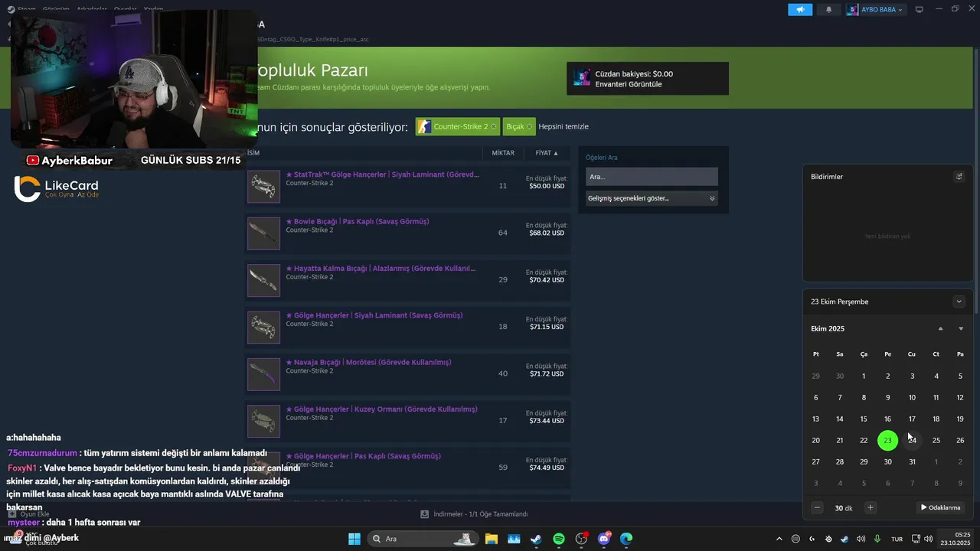This screenshot has width=980, height=551.
Task: Open Gölge Hançerler Siyah Laminant Savaş Görmüş listing
Action: [408, 328]
